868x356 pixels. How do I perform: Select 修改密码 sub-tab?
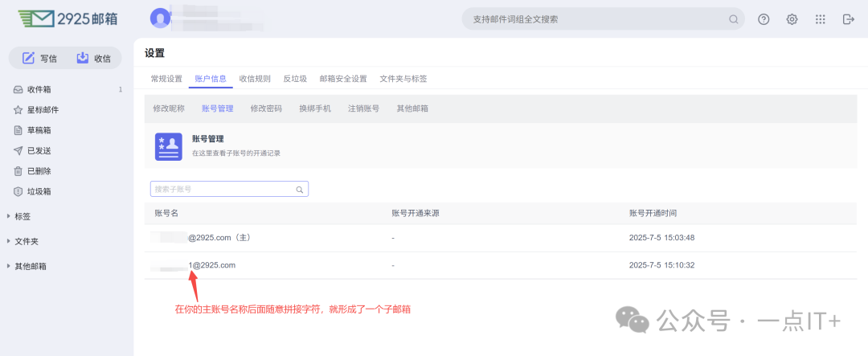[x=266, y=108]
